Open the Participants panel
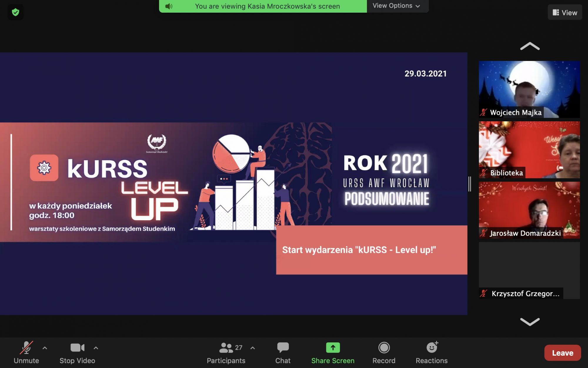This screenshot has width=588, height=368. (226, 352)
